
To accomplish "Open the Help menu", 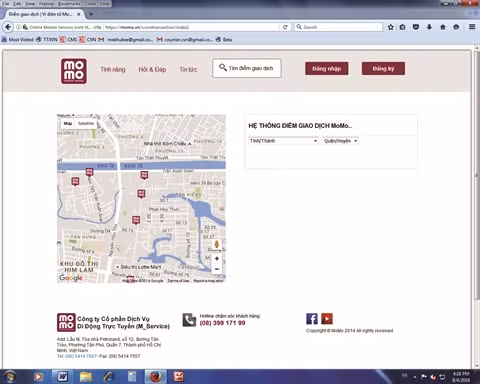I will point(105,4).
